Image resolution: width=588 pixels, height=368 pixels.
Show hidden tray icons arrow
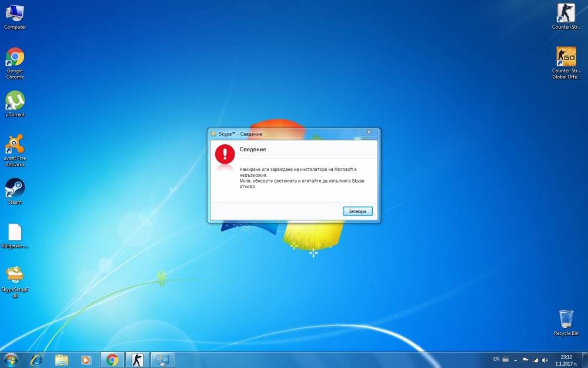tap(516, 360)
